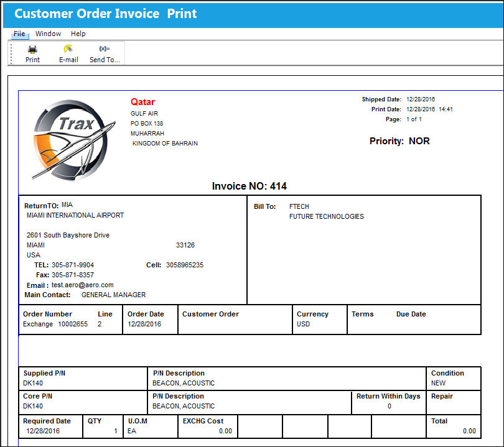Click 'MIAMI INTERNATIONAL AIRPORT' in Return To
Screen dimensions: 504x447
click(x=75, y=215)
